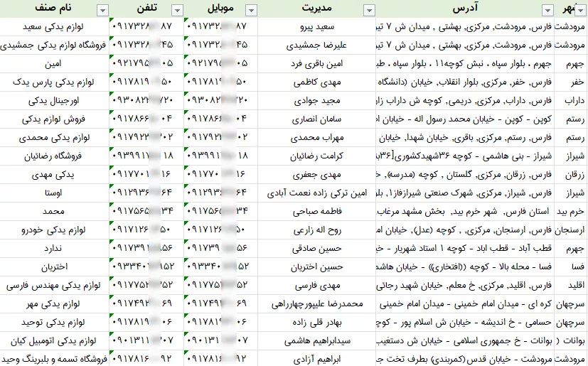
Task: Click the cell لوازم یدکی اتومبیل کیان
Action: coord(54,340)
